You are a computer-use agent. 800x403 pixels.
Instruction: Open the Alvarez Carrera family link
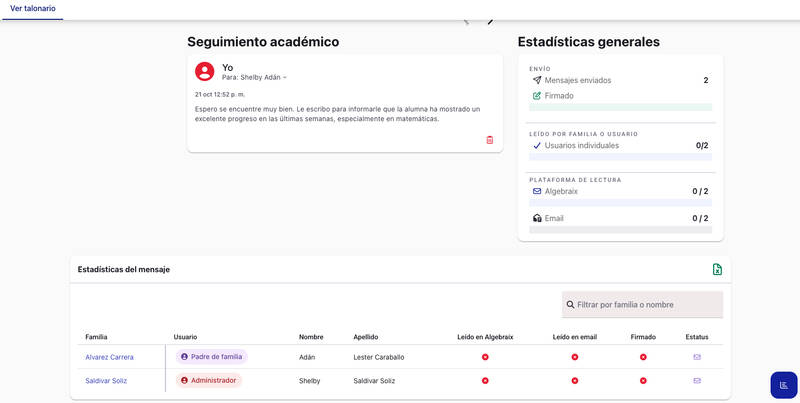point(109,357)
